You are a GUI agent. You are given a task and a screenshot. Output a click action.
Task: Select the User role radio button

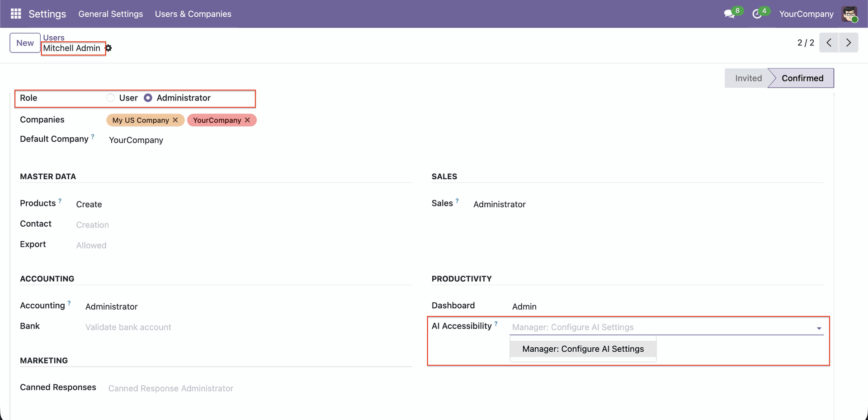click(x=111, y=98)
